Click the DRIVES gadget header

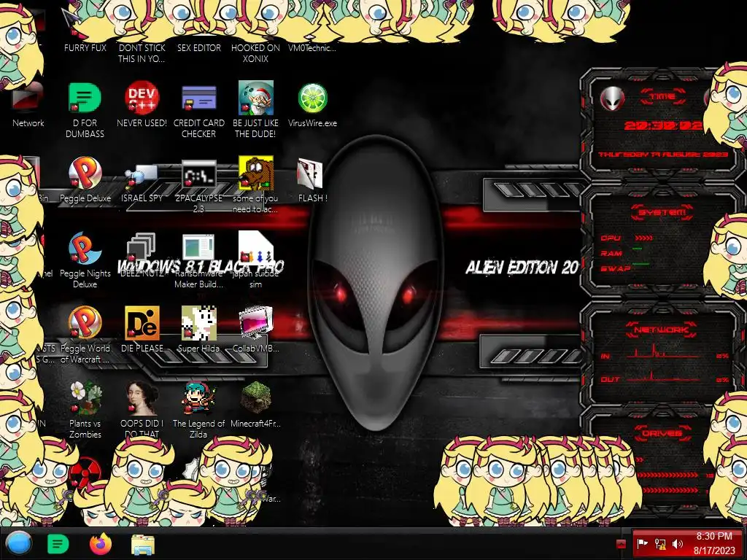662,433
